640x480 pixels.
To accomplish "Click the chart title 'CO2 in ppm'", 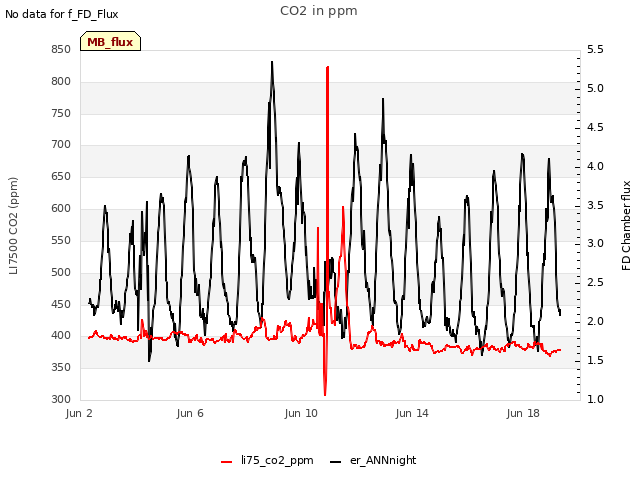I will tap(319, 11).
